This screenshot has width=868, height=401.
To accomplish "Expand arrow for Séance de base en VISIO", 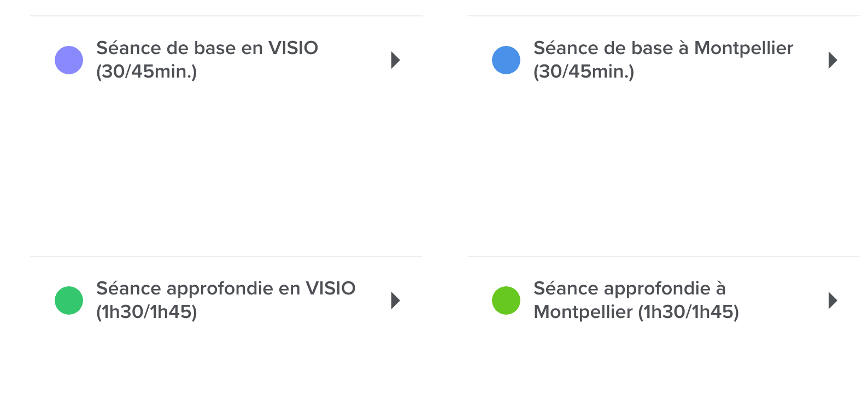I will (396, 60).
